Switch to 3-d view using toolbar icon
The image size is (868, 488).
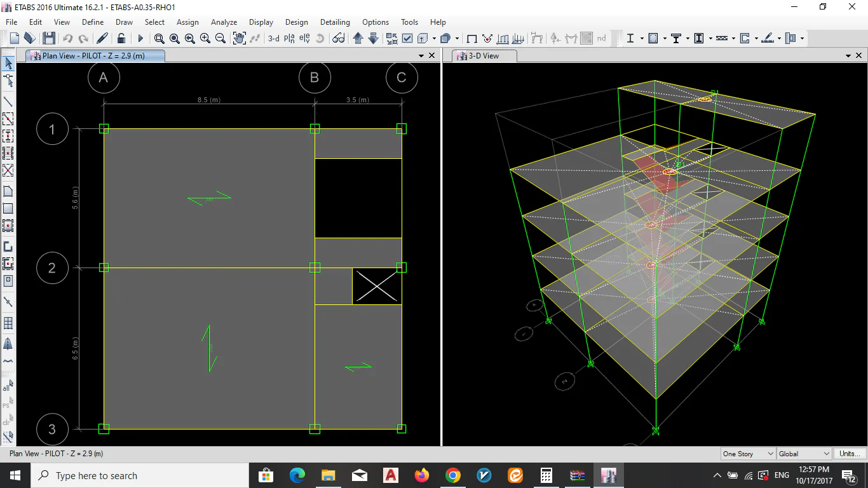[273, 39]
